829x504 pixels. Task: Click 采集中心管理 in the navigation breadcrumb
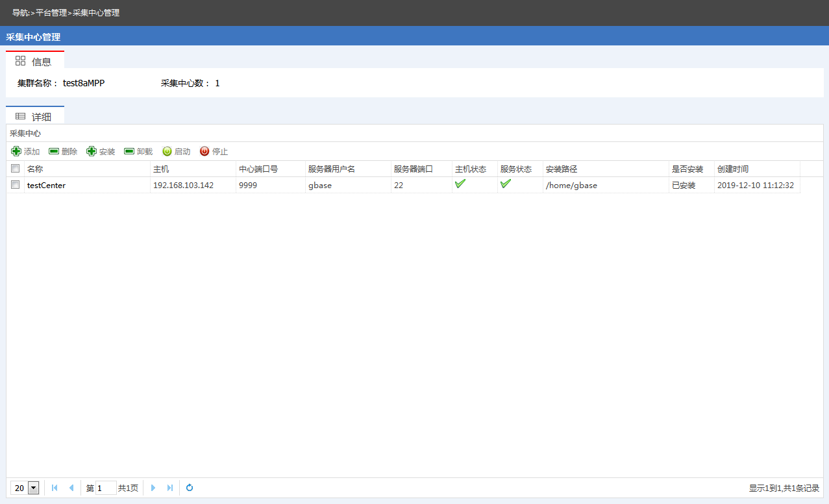click(96, 13)
